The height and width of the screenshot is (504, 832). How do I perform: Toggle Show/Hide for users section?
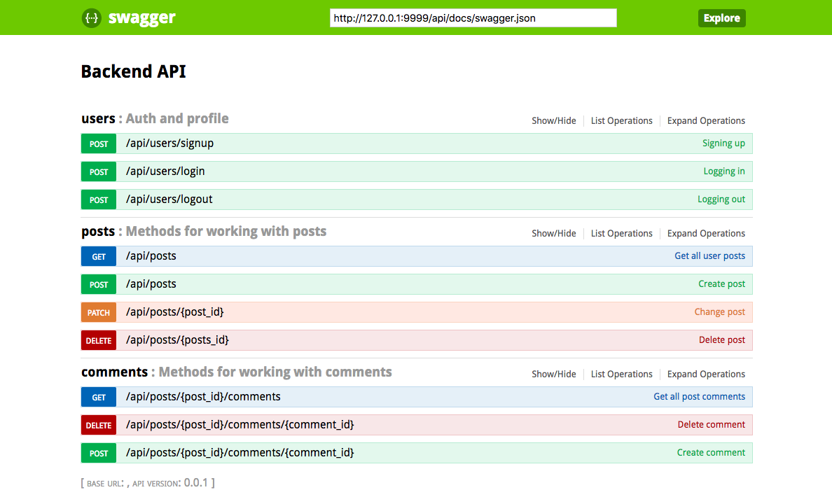[x=553, y=120]
